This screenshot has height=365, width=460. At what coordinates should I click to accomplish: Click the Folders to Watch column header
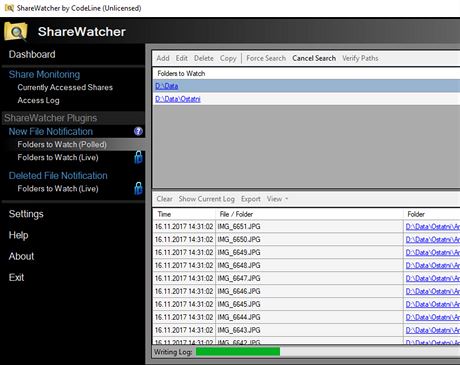click(x=181, y=73)
